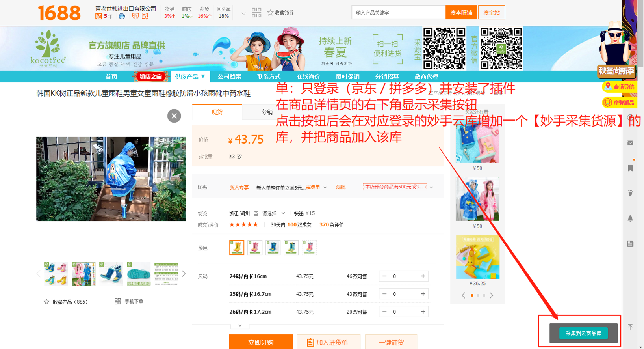Open the 分销招募 nav tab
644x349 pixels.
coord(387,77)
